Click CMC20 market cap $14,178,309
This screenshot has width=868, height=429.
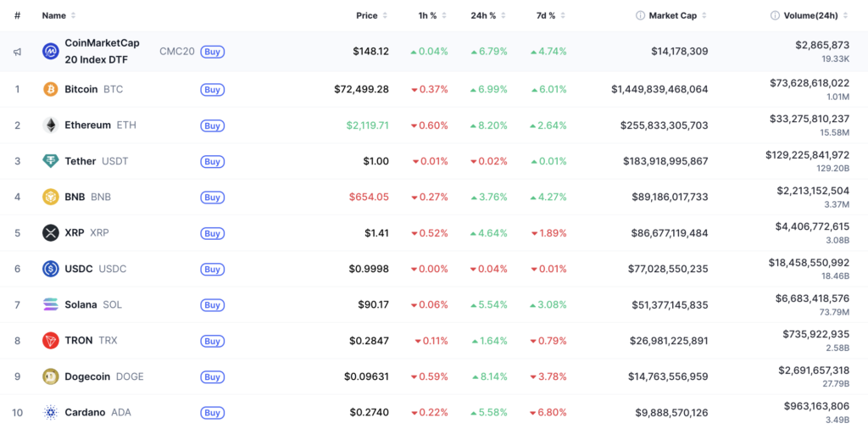click(680, 52)
